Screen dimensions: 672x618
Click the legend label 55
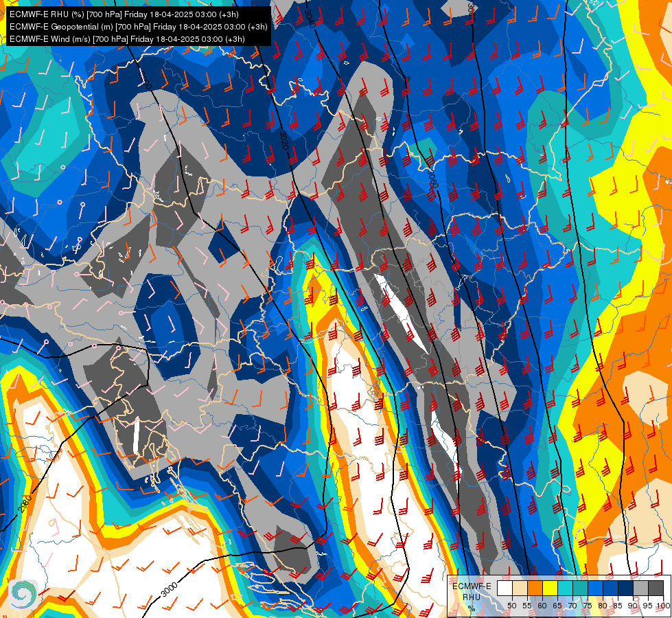point(527,606)
